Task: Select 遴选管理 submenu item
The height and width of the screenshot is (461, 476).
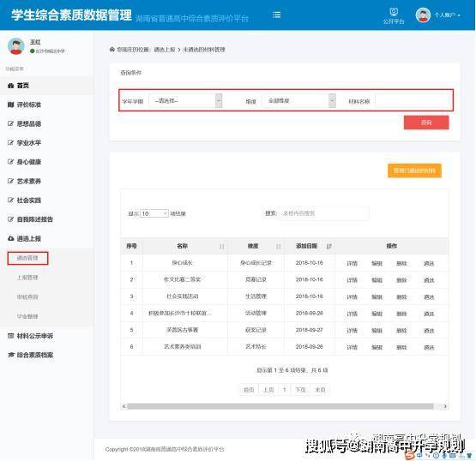Action: click(27, 258)
